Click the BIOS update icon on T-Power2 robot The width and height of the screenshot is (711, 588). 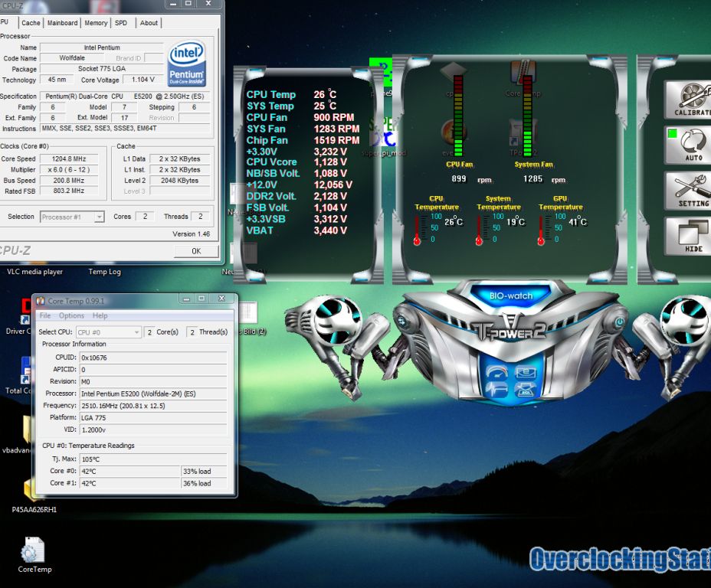tap(525, 390)
